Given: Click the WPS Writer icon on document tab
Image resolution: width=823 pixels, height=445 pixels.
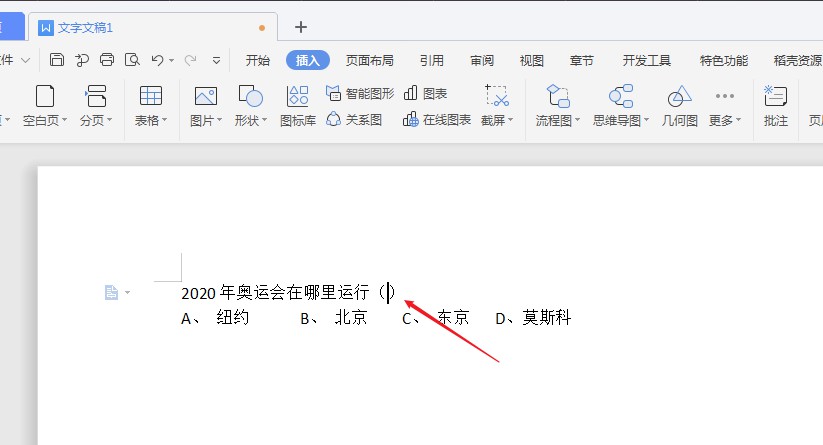Looking at the screenshot, I should [x=46, y=27].
